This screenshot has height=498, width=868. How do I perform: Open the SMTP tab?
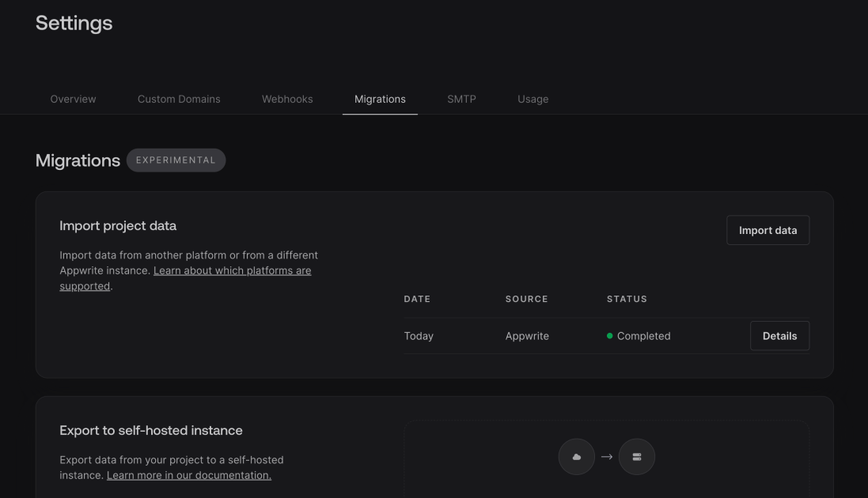461,99
